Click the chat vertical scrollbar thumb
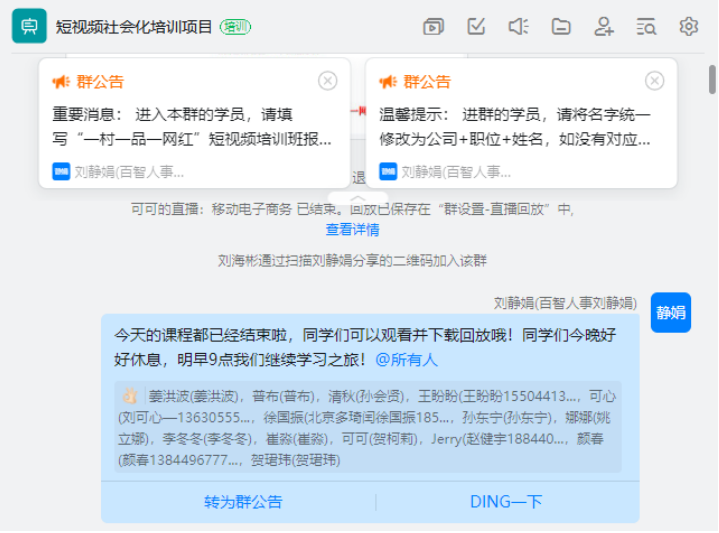 712,79
